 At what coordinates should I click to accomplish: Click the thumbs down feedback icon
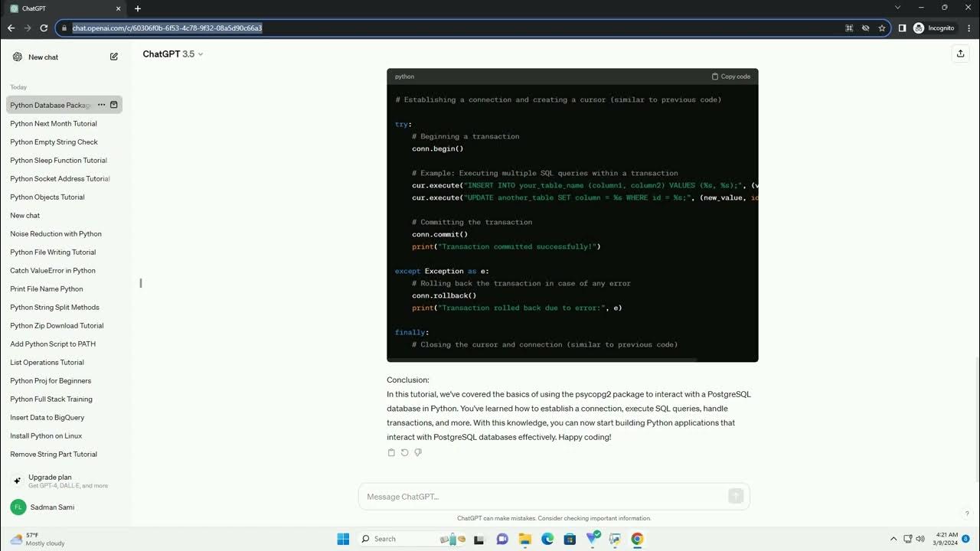tap(418, 452)
